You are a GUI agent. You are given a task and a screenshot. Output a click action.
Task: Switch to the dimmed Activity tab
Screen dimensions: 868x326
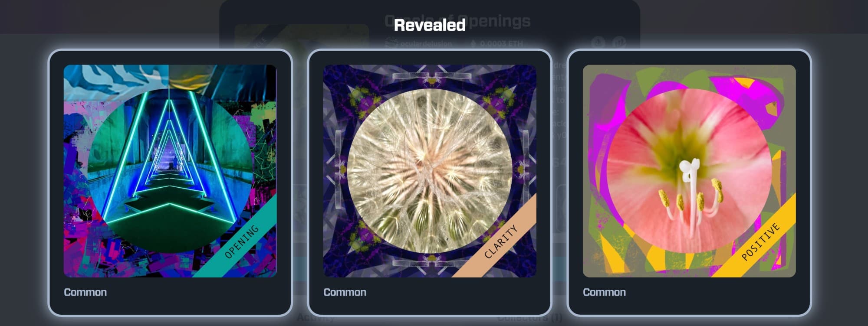pos(316,318)
